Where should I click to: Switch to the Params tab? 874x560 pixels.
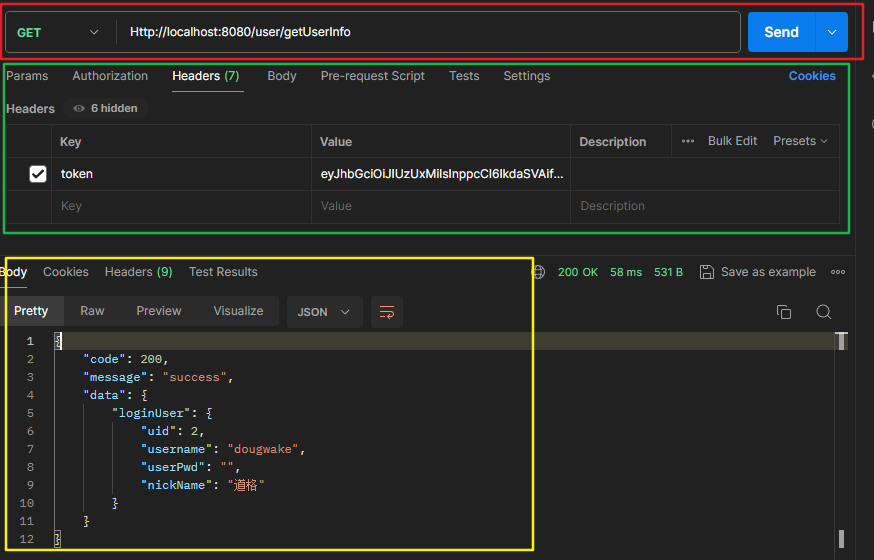pos(27,76)
